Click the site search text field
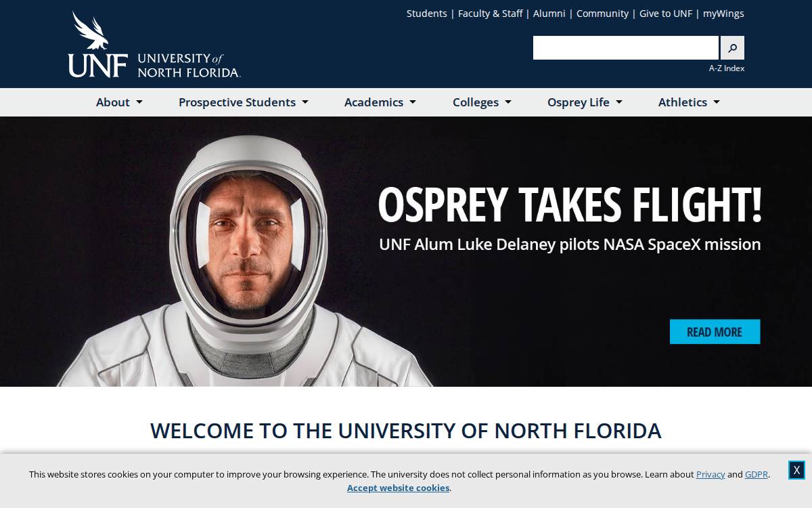Image resolution: width=812 pixels, height=508 pixels. point(626,48)
